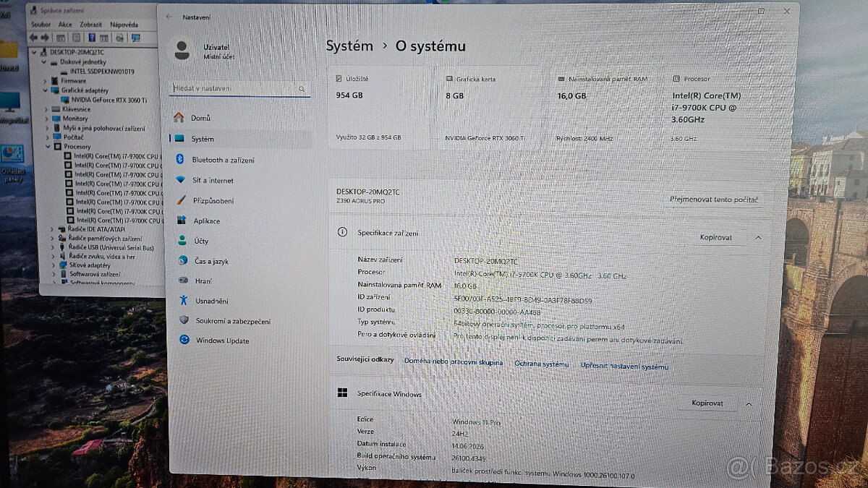The width and height of the screenshot is (868, 488).
Task: Collapse the Specifikace zařízení section chevron
Action: tap(758, 237)
